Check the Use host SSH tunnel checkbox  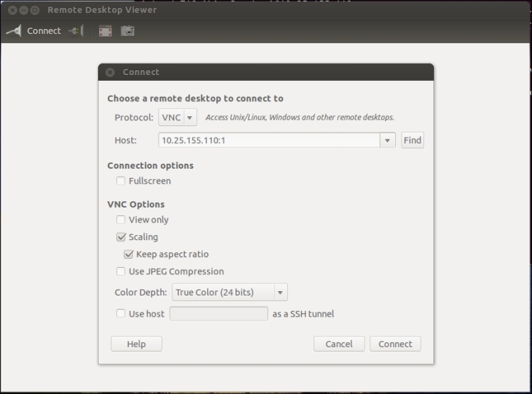click(x=121, y=313)
